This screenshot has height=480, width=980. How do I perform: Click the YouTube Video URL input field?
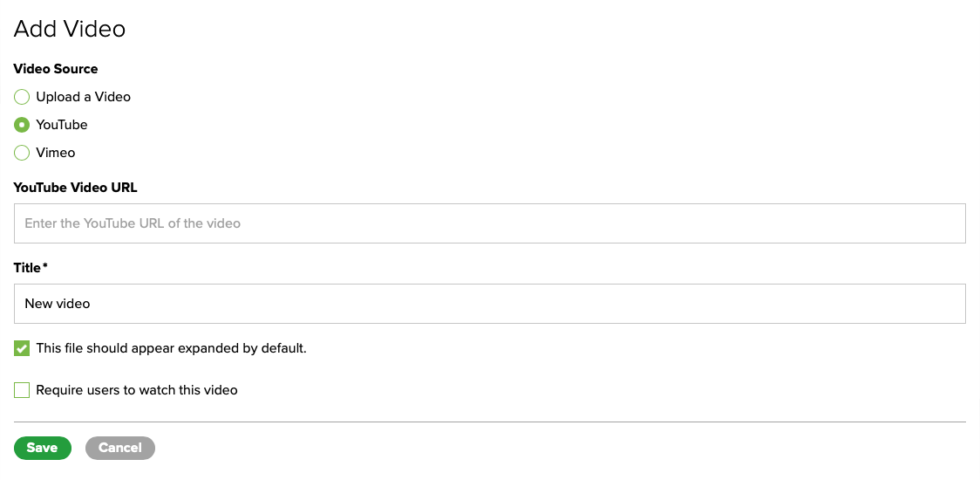(489, 223)
